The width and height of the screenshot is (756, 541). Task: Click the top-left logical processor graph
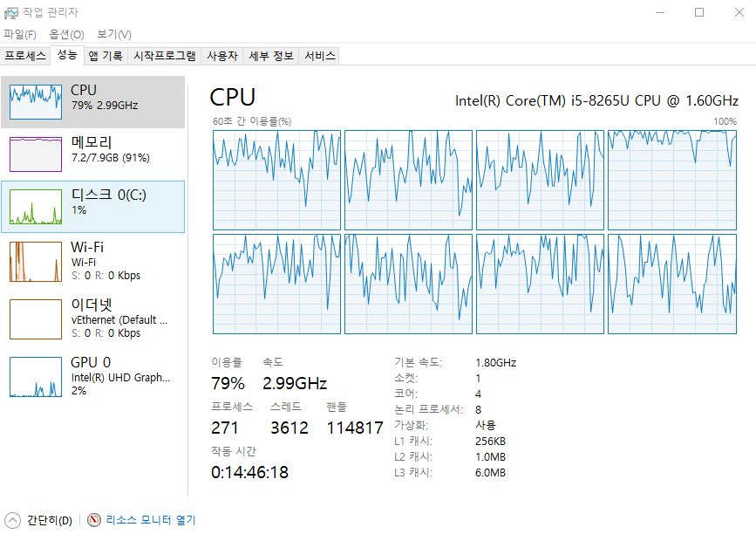tap(276, 181)
